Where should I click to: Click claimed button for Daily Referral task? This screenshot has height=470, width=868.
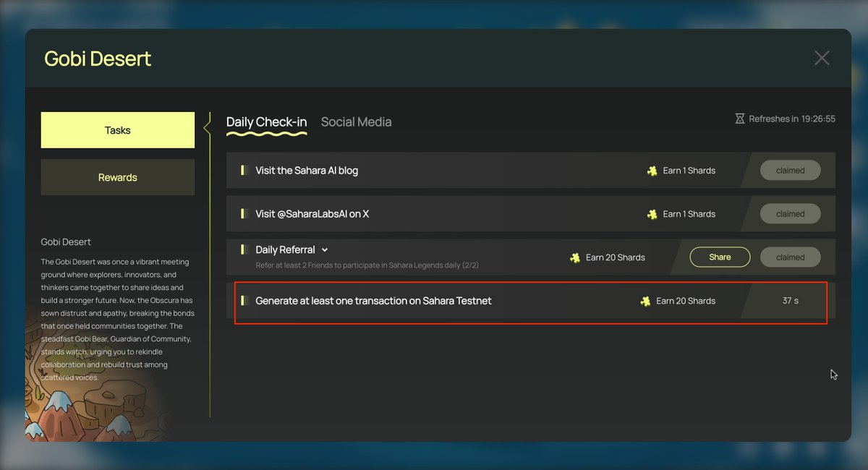click(790, 257)
